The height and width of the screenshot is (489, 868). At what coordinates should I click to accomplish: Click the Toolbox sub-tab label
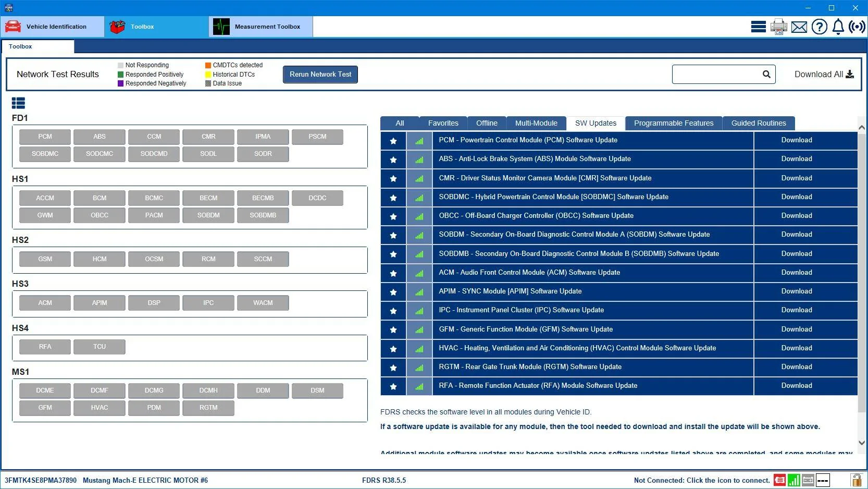click(x=20, y=46)
